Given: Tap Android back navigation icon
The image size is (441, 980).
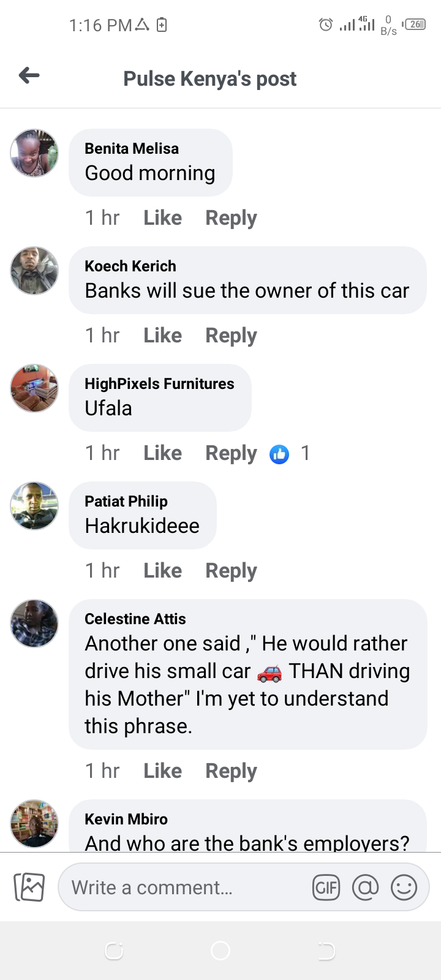Looking at the screenshot, I should [326, 951].
